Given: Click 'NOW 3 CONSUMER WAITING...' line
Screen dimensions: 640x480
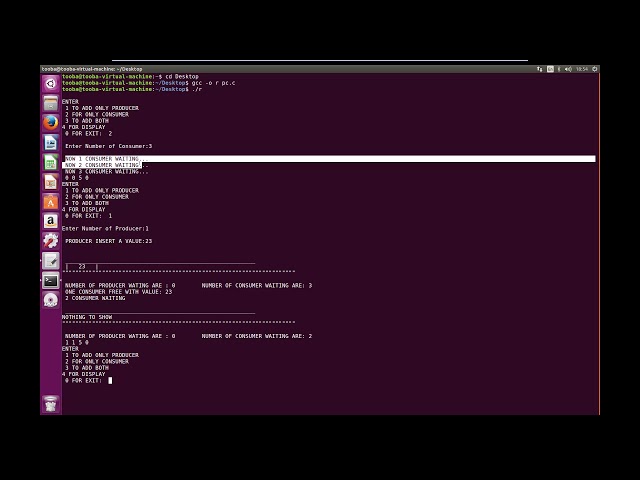Looking at the screenshot, I should (107, 171).
